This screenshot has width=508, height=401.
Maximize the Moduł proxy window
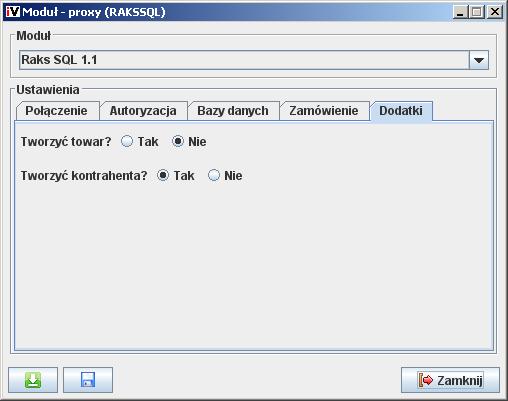coord(477,12)
